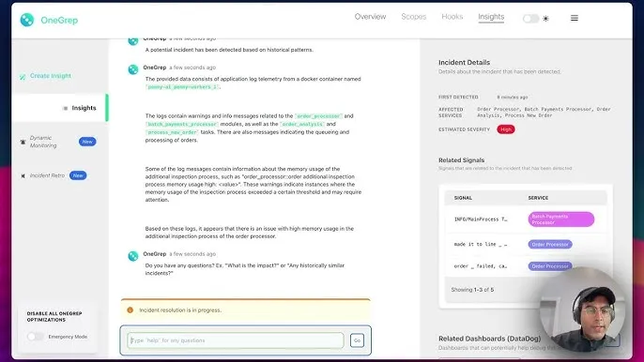This screenshot has width=644, height=362.
Task: Click the Dynamic Monitoring alarm icon
Action: click(x=23, y=142)
